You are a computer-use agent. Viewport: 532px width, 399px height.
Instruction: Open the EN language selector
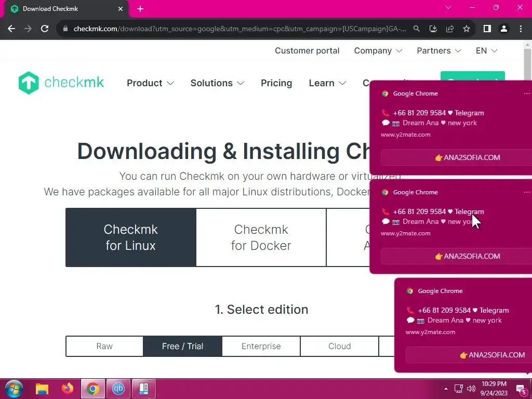coord(486,50)
